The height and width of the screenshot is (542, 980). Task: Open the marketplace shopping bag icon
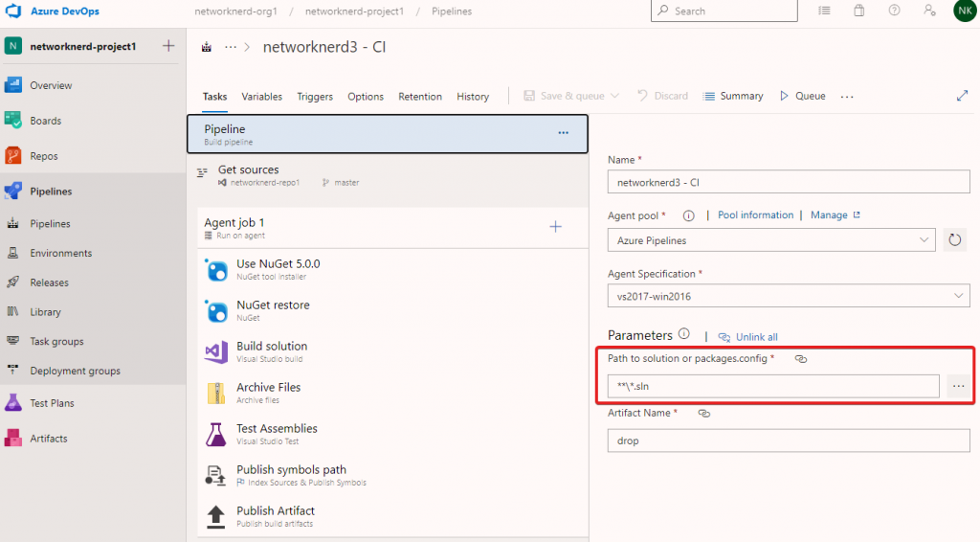click(859, 11)
